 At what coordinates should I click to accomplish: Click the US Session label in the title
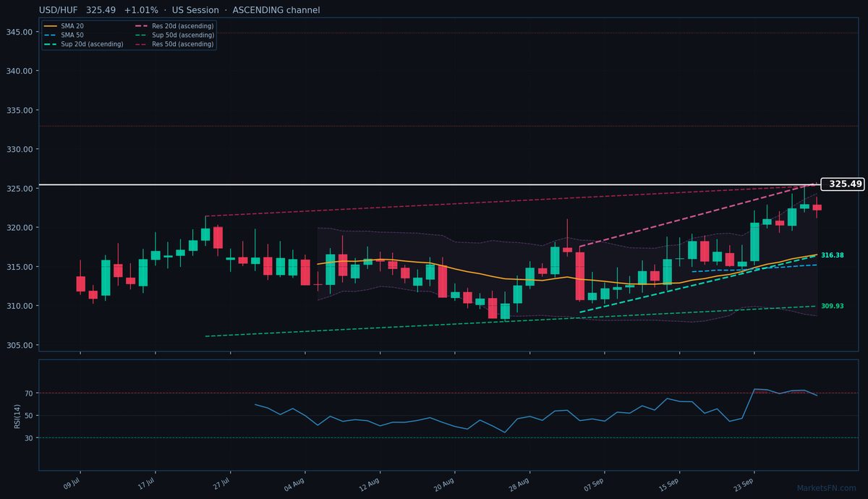(x=195, y=10)
